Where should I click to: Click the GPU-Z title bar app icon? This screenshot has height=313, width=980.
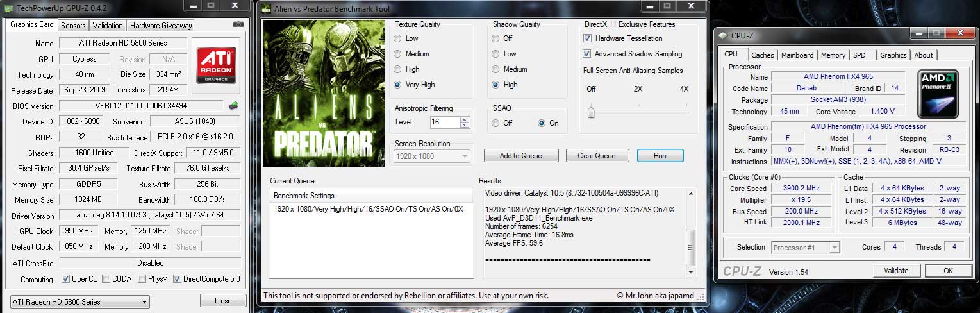8,7
